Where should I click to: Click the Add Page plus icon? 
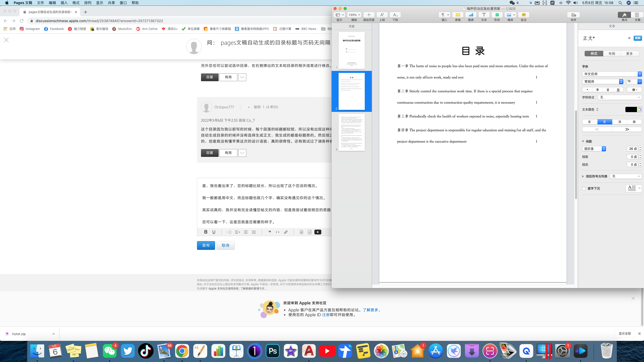(x=369, y=15)
